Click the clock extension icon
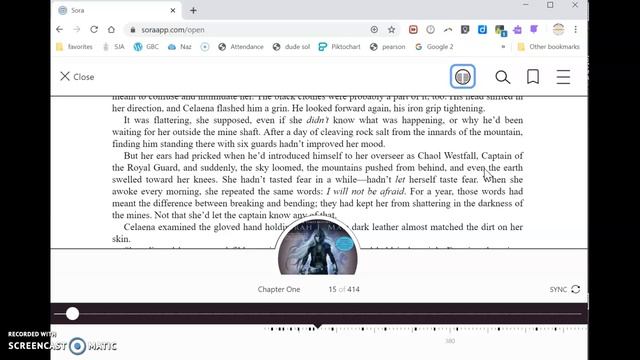 click(430, 29)
